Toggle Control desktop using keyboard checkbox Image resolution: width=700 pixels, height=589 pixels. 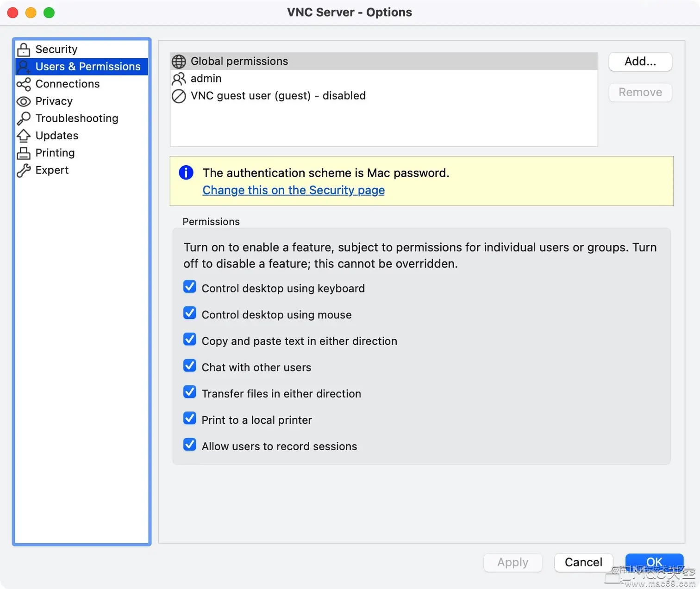click(190, 287)
